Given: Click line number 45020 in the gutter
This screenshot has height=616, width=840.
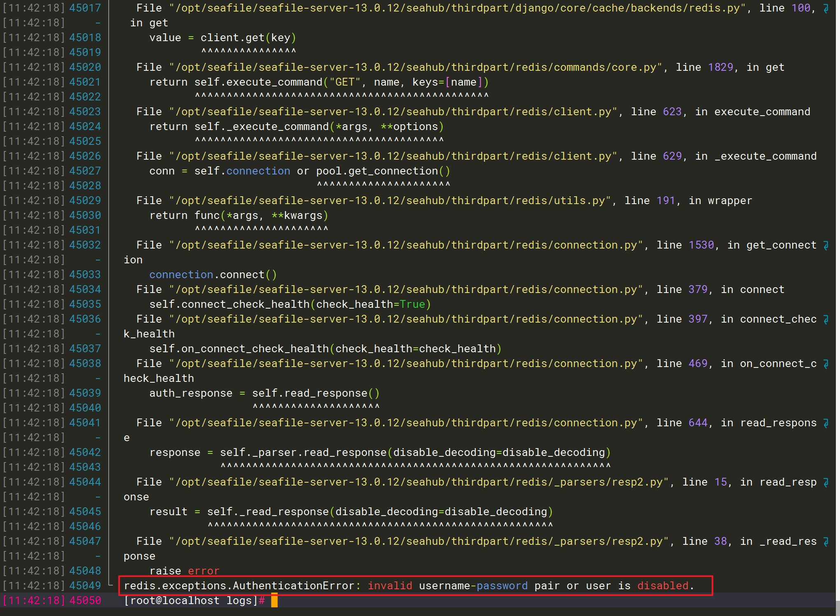Looking at the screenshot, I should [x=85, y=67].
